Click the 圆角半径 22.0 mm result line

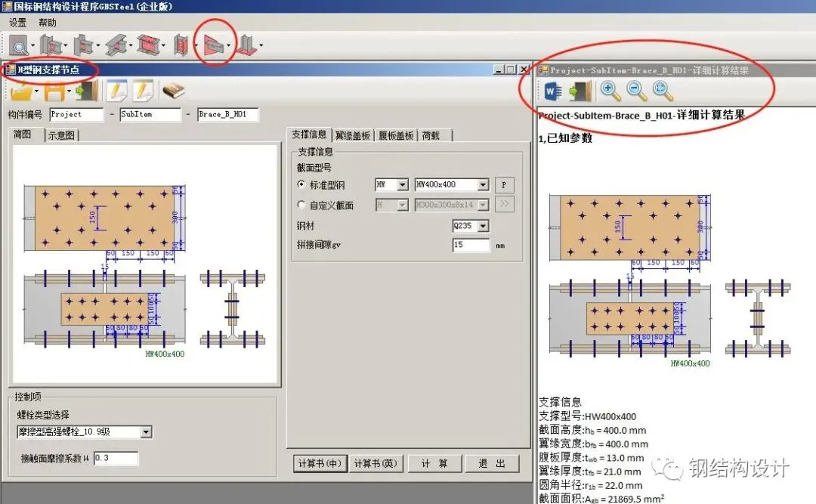click(x=590, y=485)
